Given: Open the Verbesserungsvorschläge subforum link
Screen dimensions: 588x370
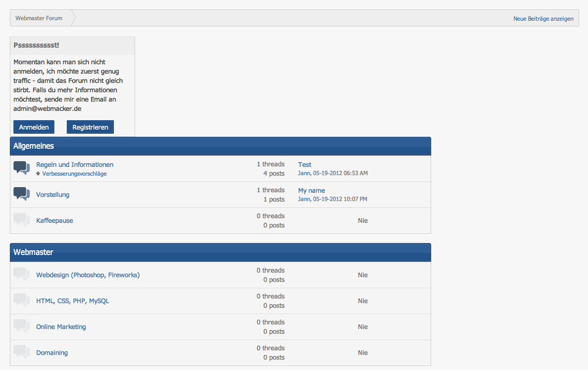Looking at the screenshot, I should click(x=74, y=174).
